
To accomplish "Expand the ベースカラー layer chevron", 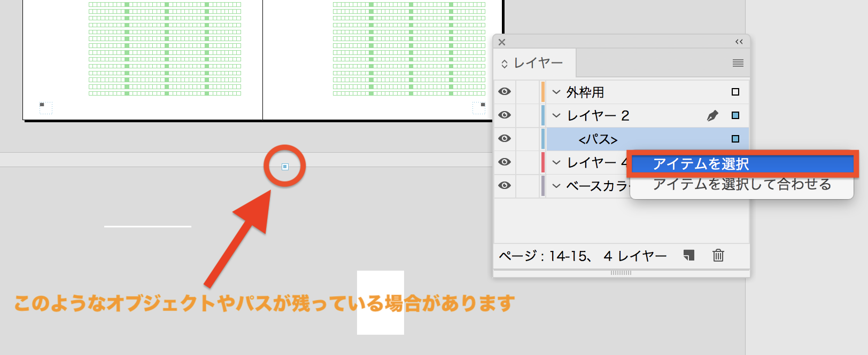I will click(x=556, y=186).
